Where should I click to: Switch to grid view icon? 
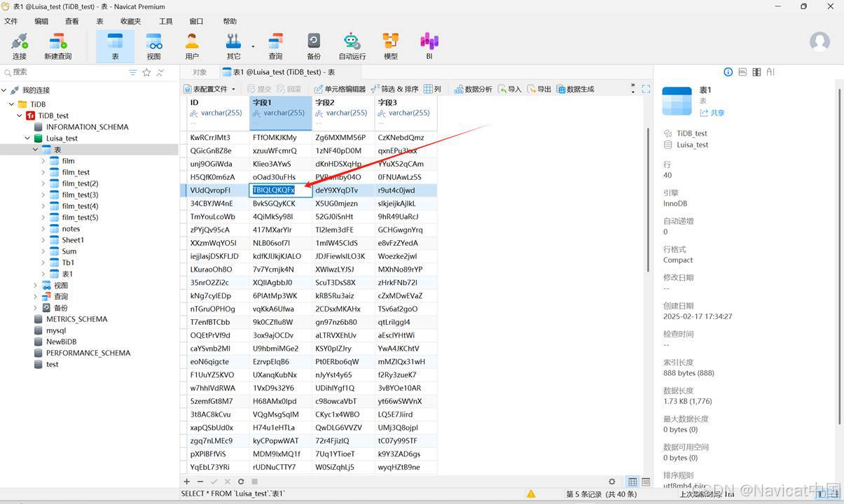pyautogui.click(x=632, y=482)
